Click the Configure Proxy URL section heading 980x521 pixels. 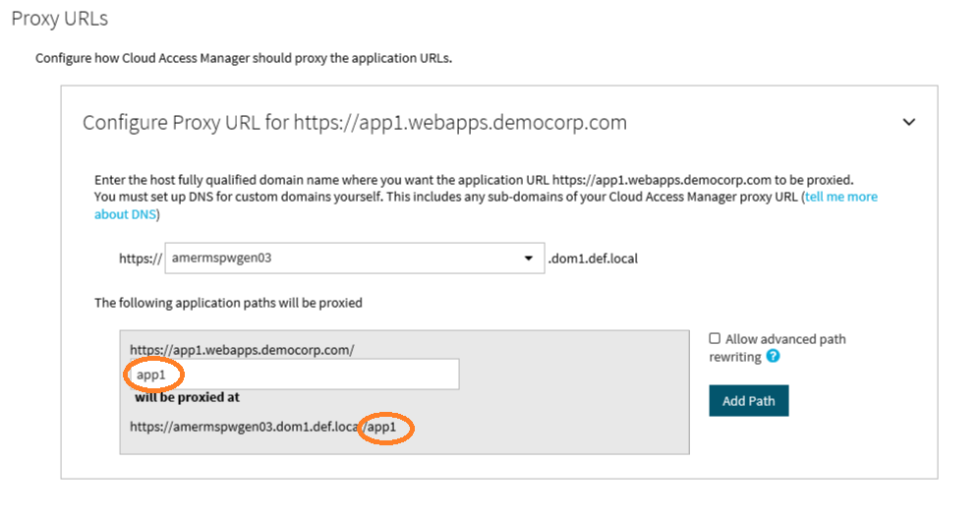pyautogui.click(x=355, y=123)
